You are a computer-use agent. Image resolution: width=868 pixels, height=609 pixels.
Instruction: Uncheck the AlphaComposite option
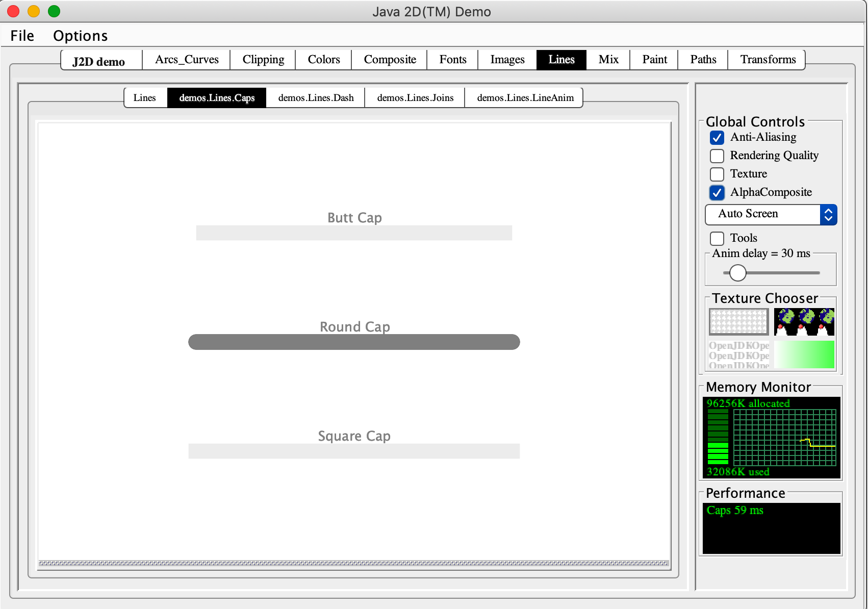pyautogui.click(x=717, y=193)
